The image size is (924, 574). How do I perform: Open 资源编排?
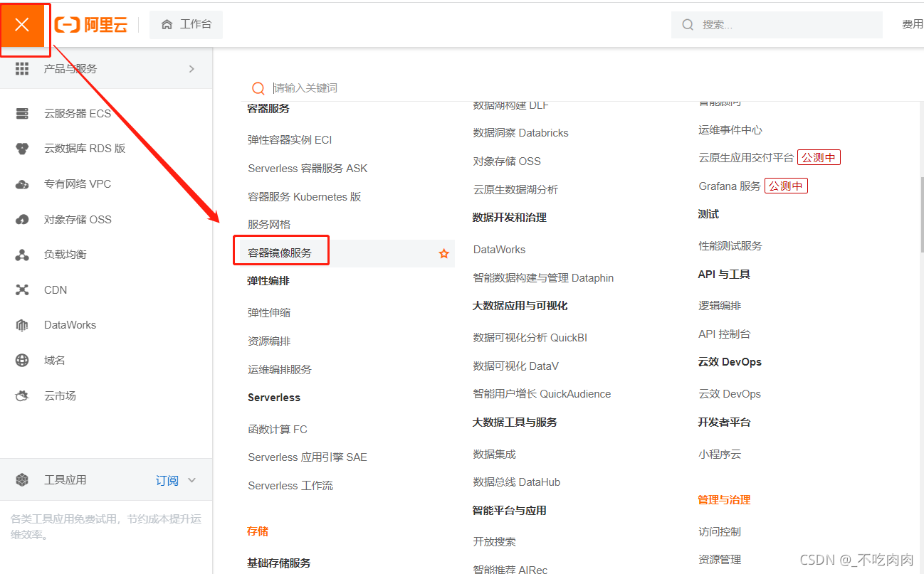click(269, 341)
